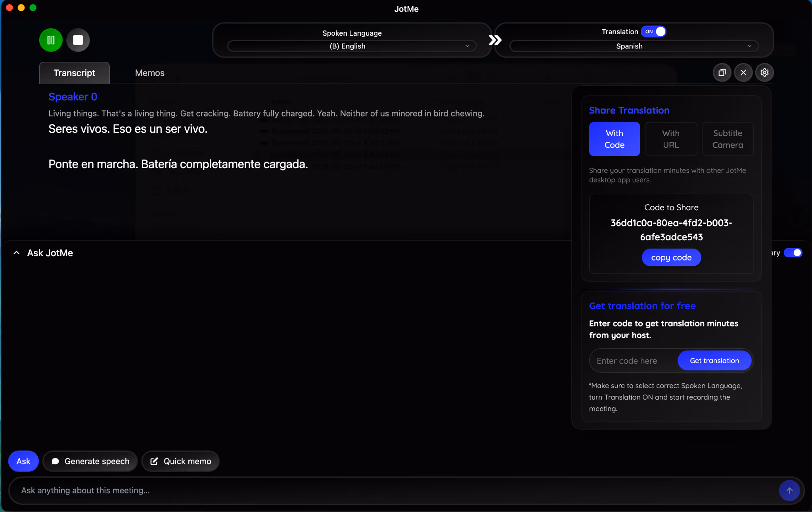Close the share panel with X icon

pyautogui.click(x=743, y=73)
